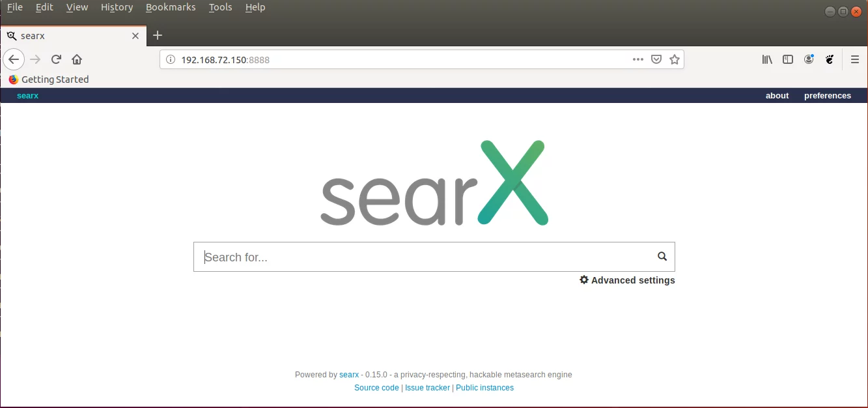Click the Firefox icon on Getting Started bookmark
The width and height of the screenshot is (868, 408).
click(14, 80)
